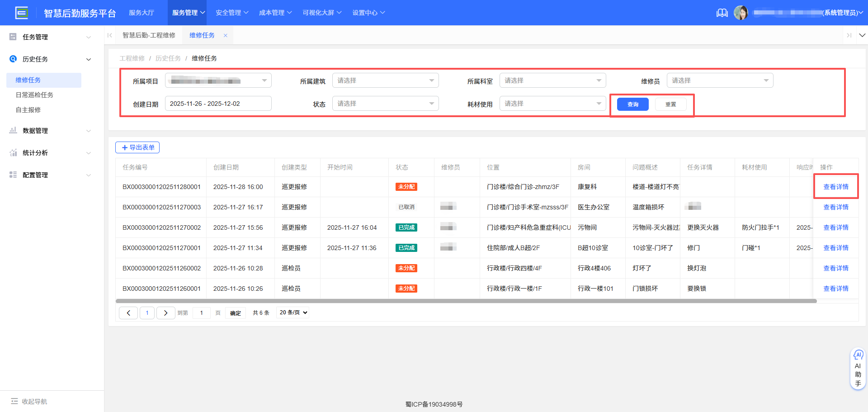Image resolution: width=868 pixels, height=412 pixels.
Task: Click the 创建日期 date range field
Action: [218, 103]
